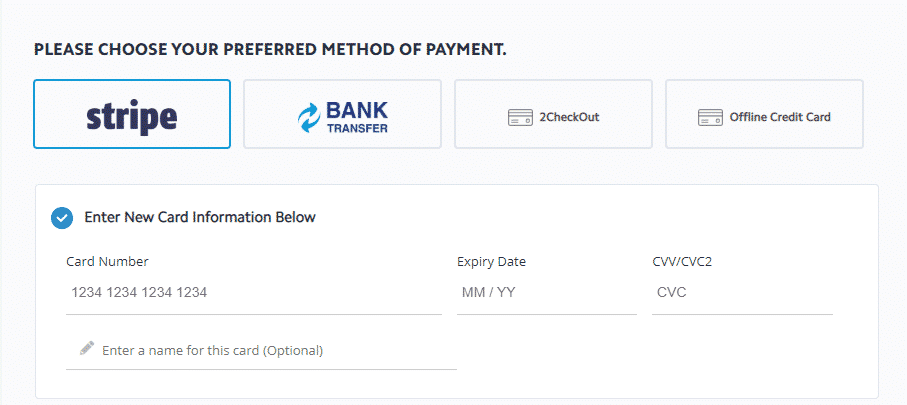The width and height of the screenshot is (907, 405).
Task: Click the pencil icon beside card name
Action: click(x=87, y=349)
